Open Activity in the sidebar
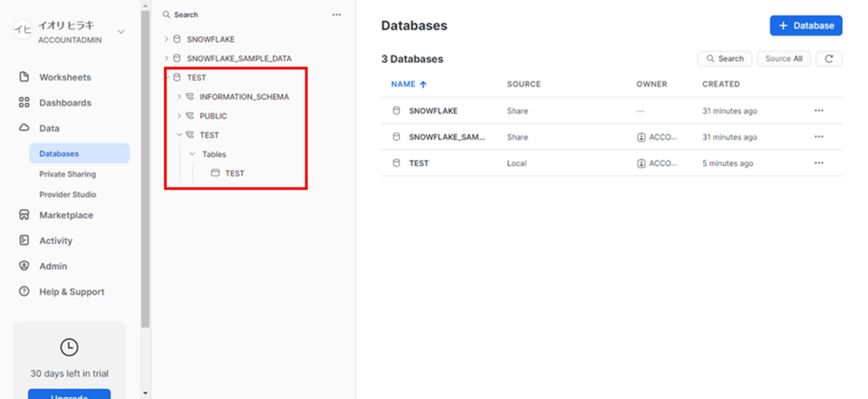 click(56, 240)
